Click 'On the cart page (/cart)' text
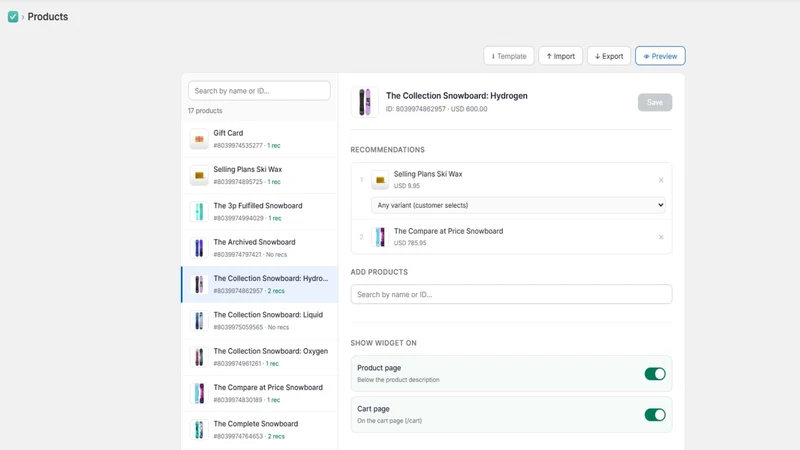The image size is (800, 450). [389, 421]
